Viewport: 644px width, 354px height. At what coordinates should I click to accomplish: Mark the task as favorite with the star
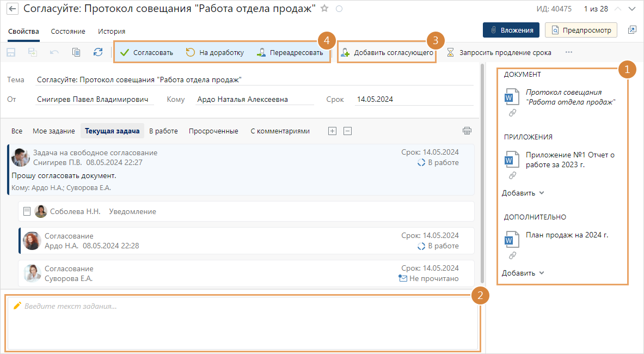coord(325,9)
